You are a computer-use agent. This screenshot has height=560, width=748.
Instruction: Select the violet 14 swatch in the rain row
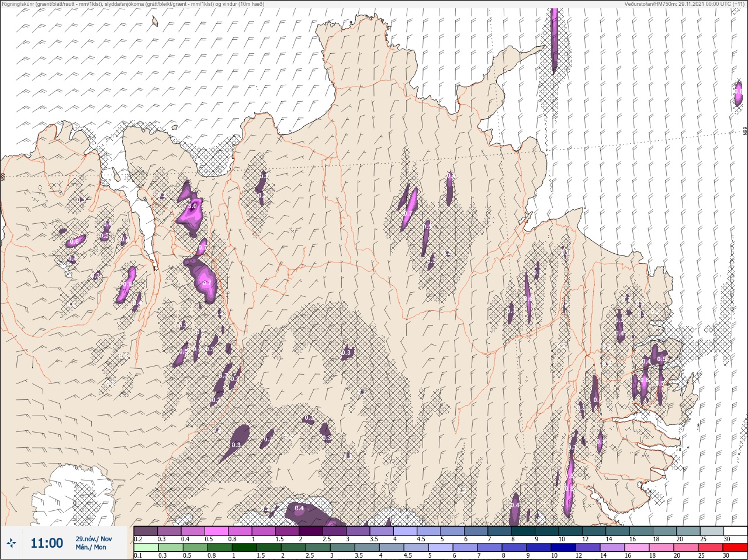(612, 548)
